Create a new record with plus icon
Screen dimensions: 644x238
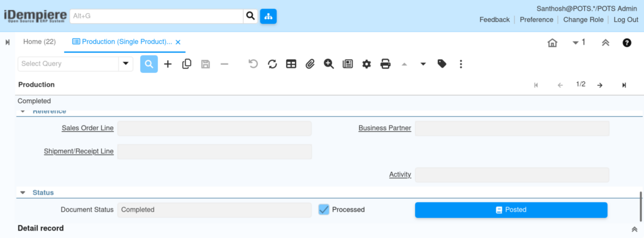(167, 64)
